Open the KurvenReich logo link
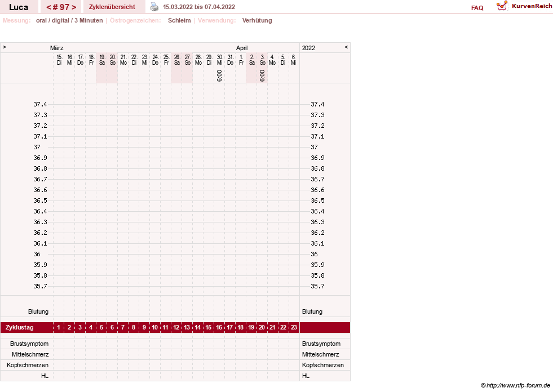This screenshot has width=553, height=392. pyautogui.click(x=524, y=6)
